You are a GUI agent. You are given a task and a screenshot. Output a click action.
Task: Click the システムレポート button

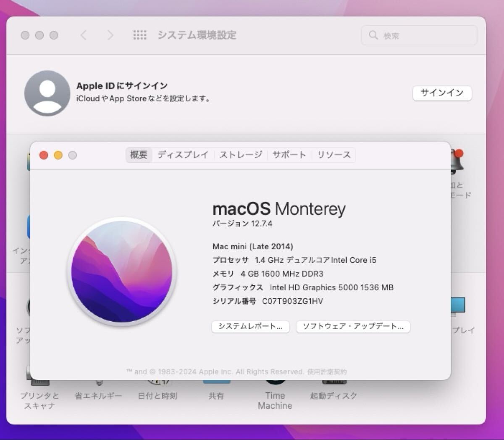pos(250,327)
